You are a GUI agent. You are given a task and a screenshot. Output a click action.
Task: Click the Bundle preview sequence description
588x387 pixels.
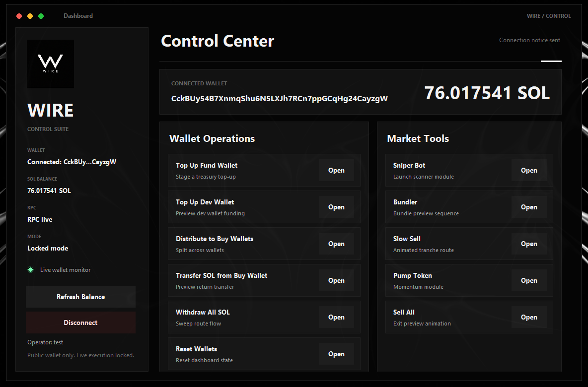[426, 213]
